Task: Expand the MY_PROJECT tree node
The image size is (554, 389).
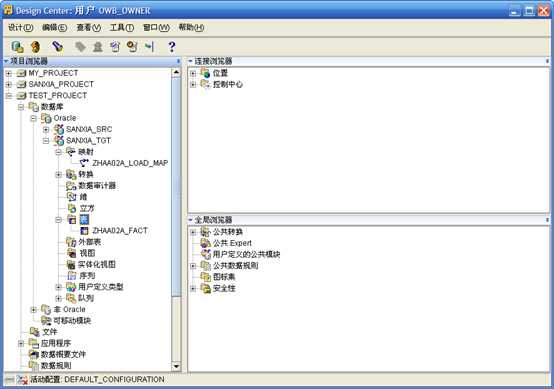Action: click(8, 73)
